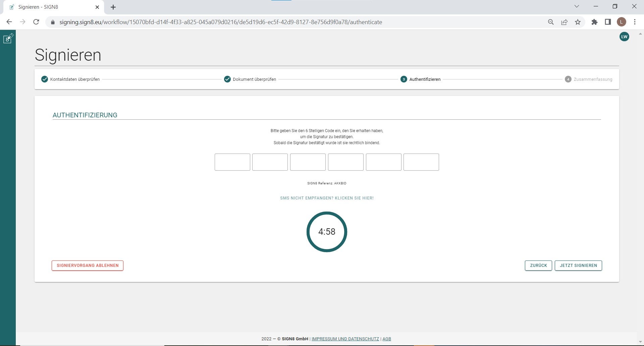Screen dimensions: 644x346
Task: Minimize the browser window
Action: click(596, 6)
